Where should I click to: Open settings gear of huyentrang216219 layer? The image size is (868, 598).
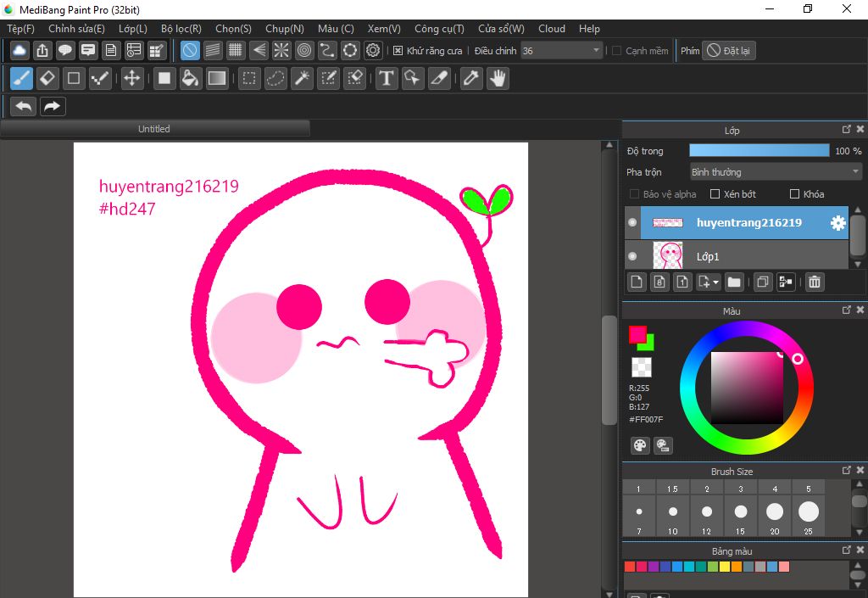coord(837,223)
